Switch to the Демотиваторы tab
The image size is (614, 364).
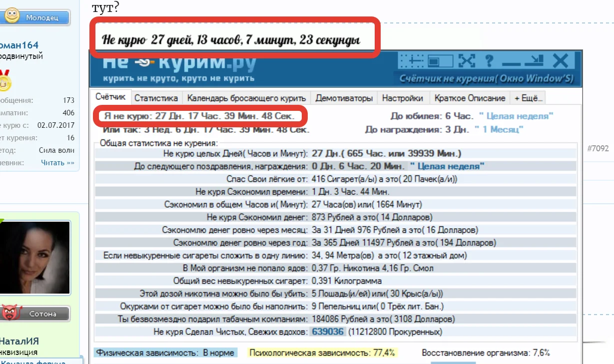(x=344, y=98)
